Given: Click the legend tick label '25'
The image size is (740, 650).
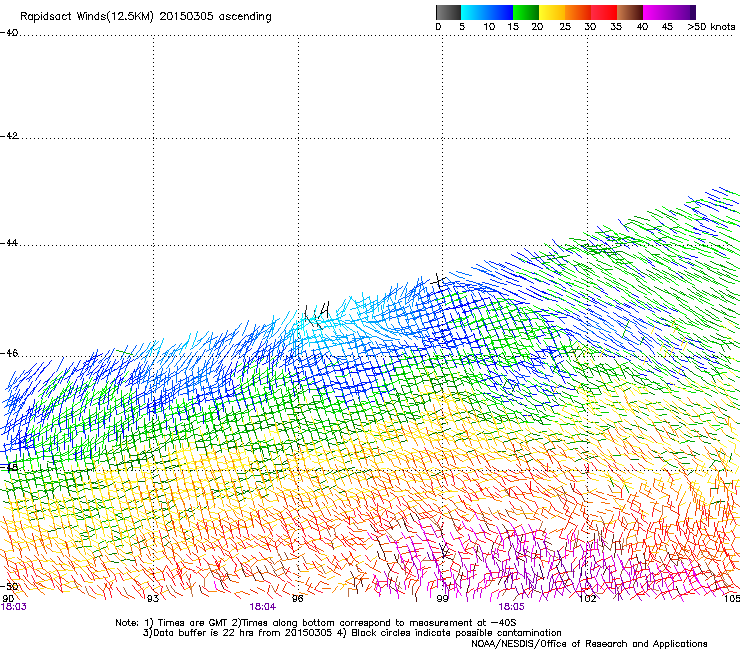Looking at the screenshot, I should tap(565, 27).
